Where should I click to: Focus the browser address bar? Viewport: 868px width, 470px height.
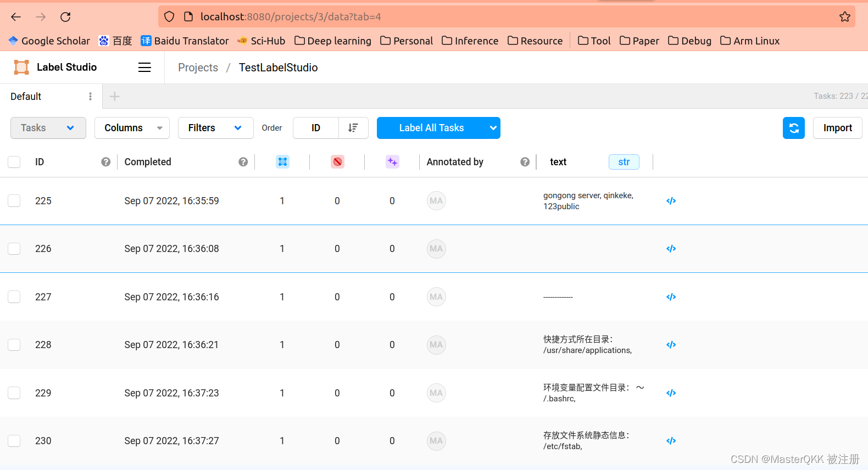coord(505,17)
